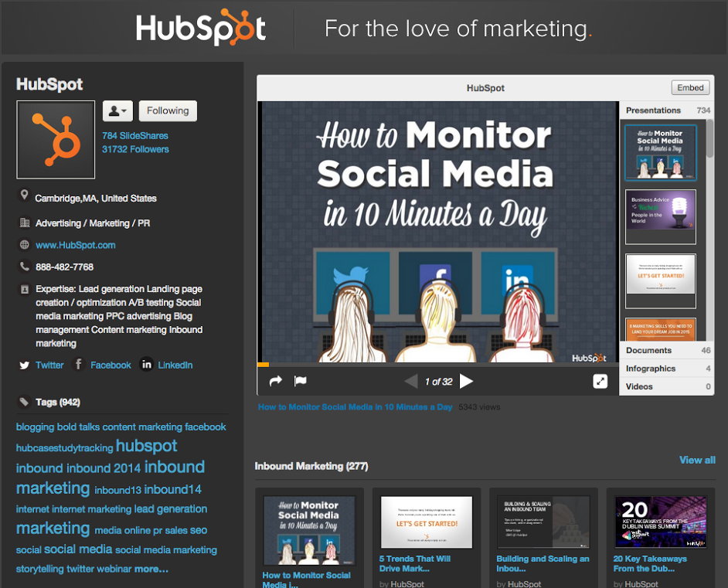Viewport: 728px width, 588px height.
Task: Open the LinkedIn profile link
Action: point(175,365)
